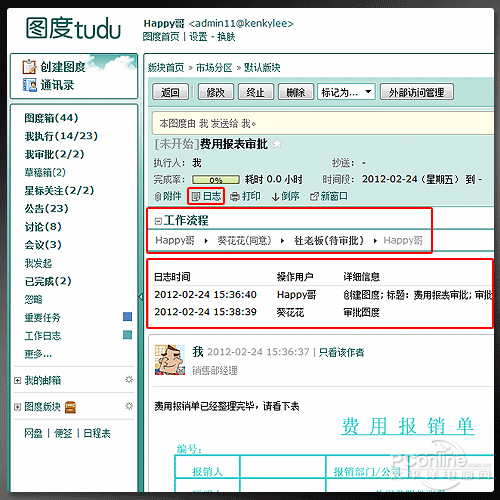Click 版块首页 breadcrumb

166,68
